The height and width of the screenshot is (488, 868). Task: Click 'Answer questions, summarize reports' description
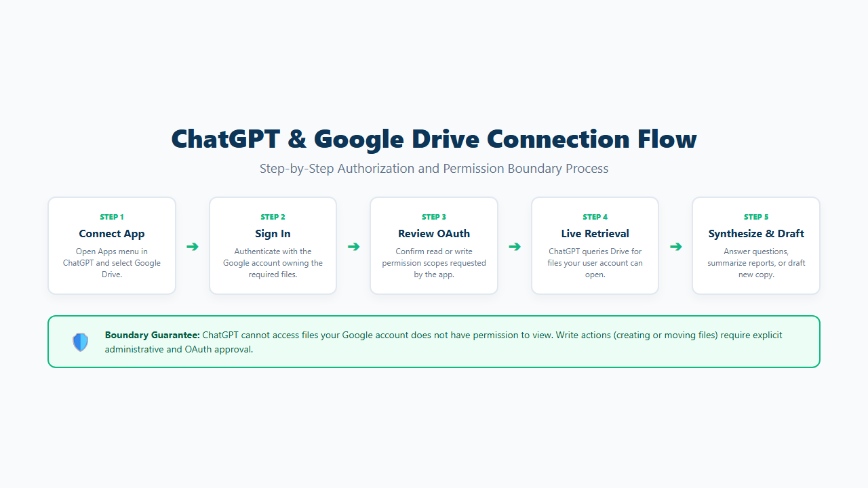pos(756,263)
